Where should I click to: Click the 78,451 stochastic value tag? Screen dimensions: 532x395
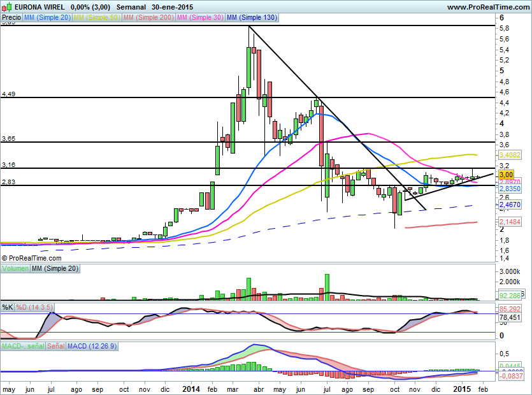click(510, 317)
